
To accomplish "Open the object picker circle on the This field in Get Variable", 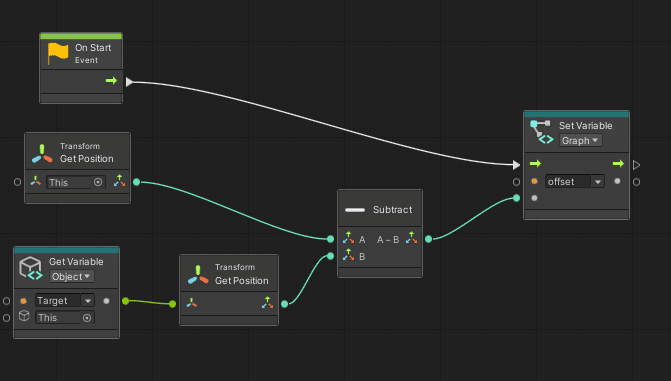I will tap(87, 318).
